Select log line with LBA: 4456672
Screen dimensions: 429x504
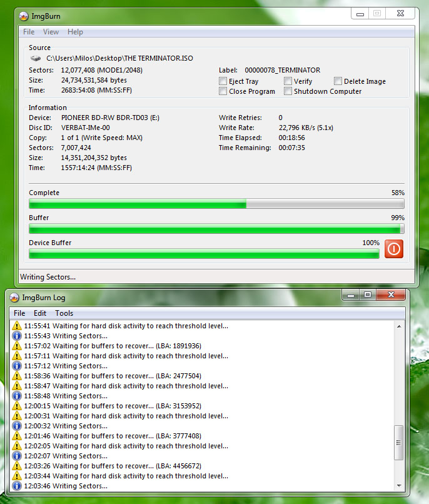pos(113,466)
